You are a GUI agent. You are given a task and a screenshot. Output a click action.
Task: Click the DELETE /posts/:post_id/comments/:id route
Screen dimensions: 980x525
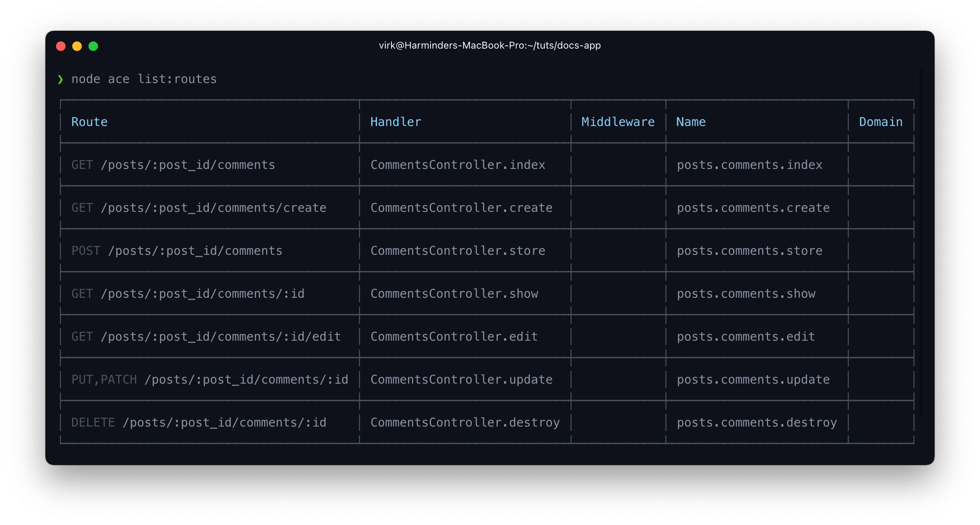pyautogui.click(x=199, y=423)
